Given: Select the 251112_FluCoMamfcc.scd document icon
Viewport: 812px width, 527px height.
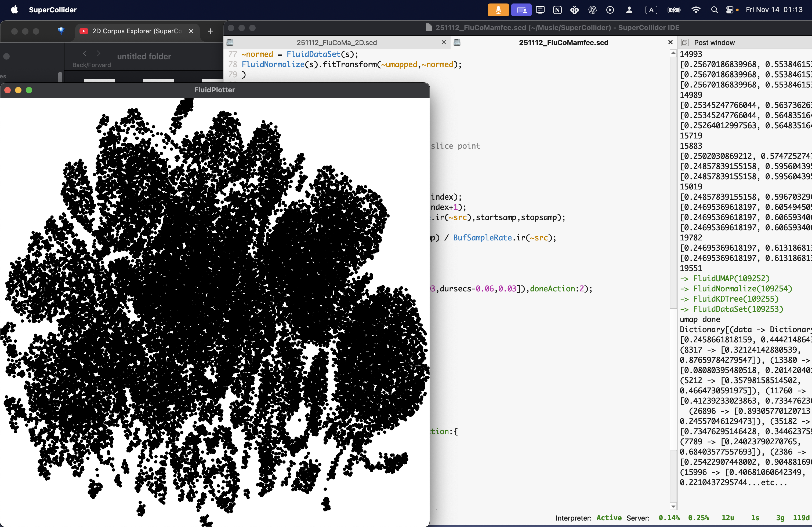Looking at the screenshot, I should click(x=458, y=43).
